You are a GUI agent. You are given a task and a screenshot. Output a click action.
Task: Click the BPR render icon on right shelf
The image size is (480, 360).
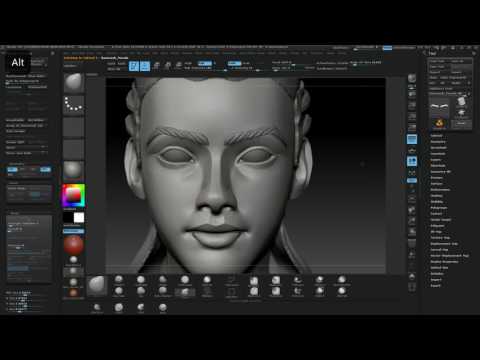(x=412, y=78)
